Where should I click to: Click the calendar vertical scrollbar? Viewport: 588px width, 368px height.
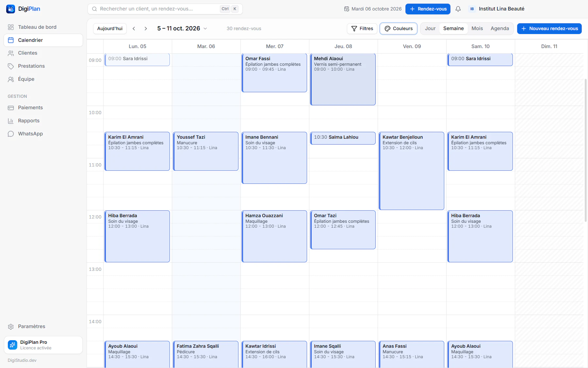(586, 150)
